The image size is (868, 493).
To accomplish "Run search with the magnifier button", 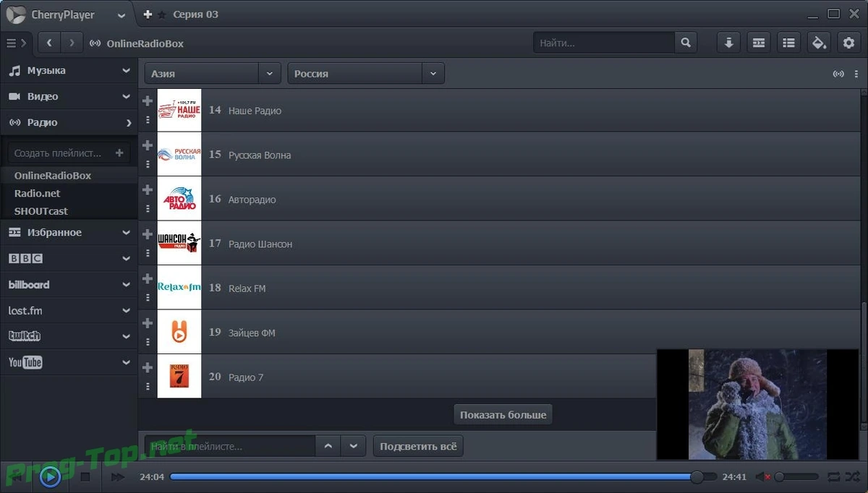I will coord(686,43).
